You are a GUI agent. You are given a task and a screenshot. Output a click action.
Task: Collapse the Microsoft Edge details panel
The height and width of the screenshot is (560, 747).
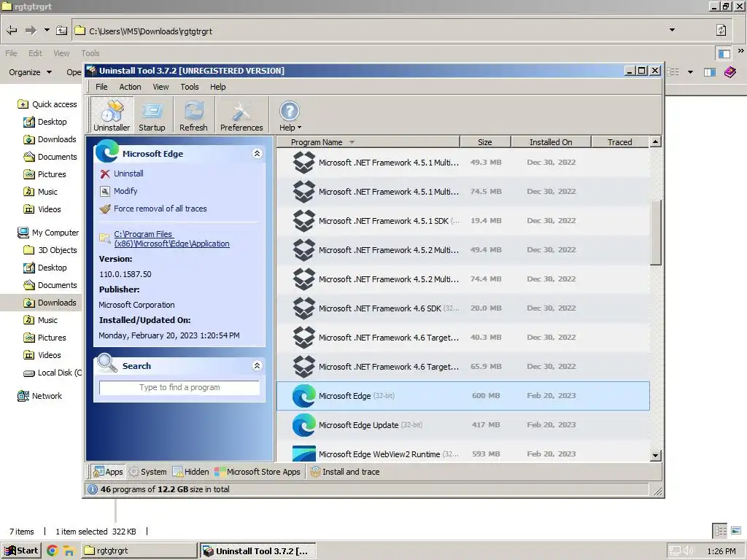click(x=257, y=153)
